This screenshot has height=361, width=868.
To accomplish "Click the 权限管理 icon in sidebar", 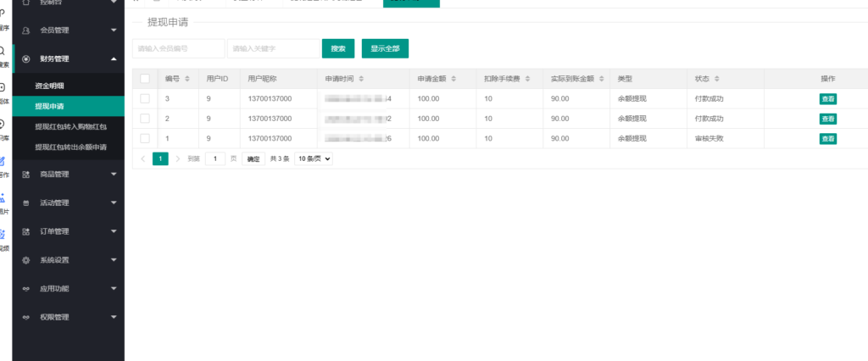I will point(25,318).
